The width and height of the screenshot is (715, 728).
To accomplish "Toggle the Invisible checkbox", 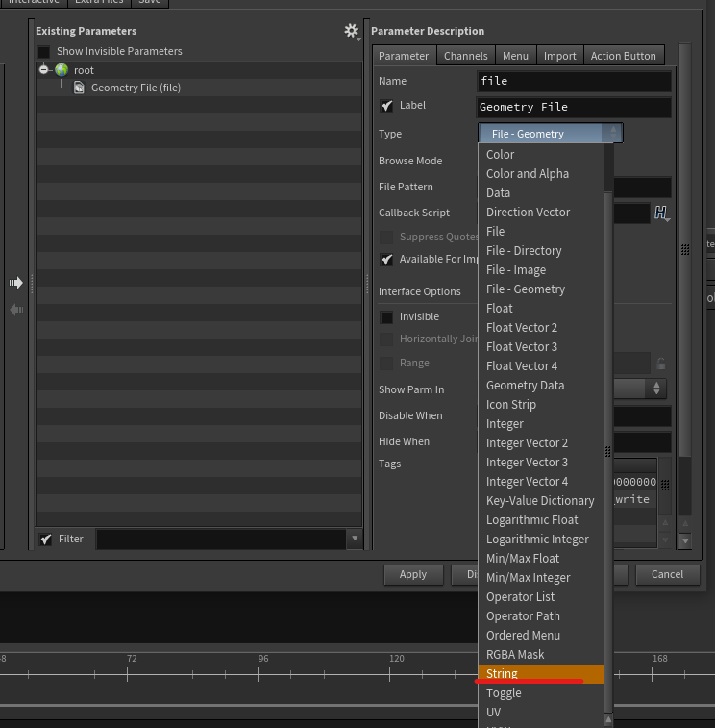I will tap(386, 317).
